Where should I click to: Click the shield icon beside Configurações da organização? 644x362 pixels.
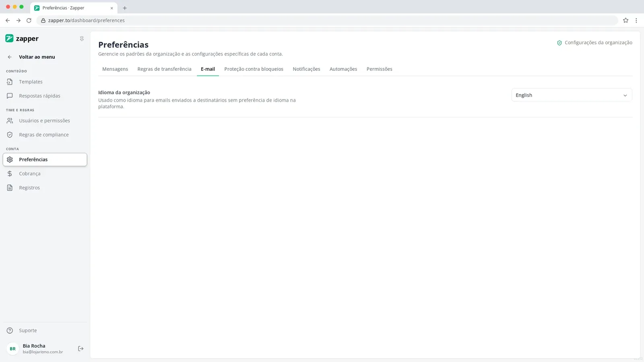click(x=559, y=43)
